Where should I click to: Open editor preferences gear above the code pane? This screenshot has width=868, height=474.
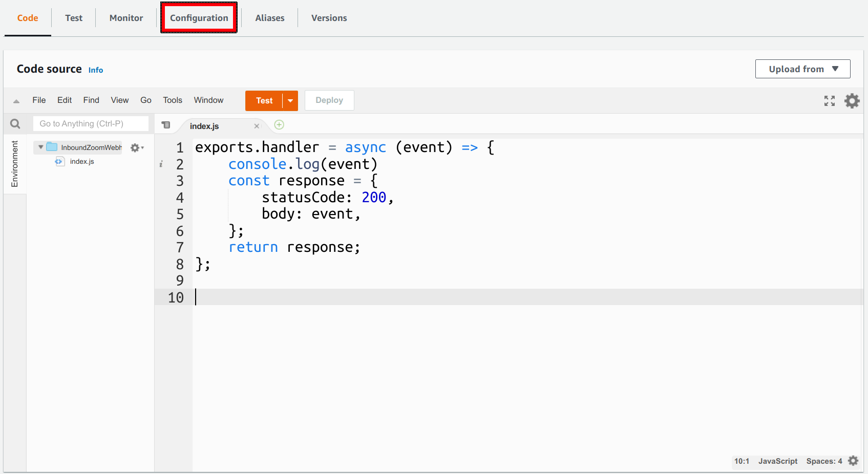tap(852, 100)
